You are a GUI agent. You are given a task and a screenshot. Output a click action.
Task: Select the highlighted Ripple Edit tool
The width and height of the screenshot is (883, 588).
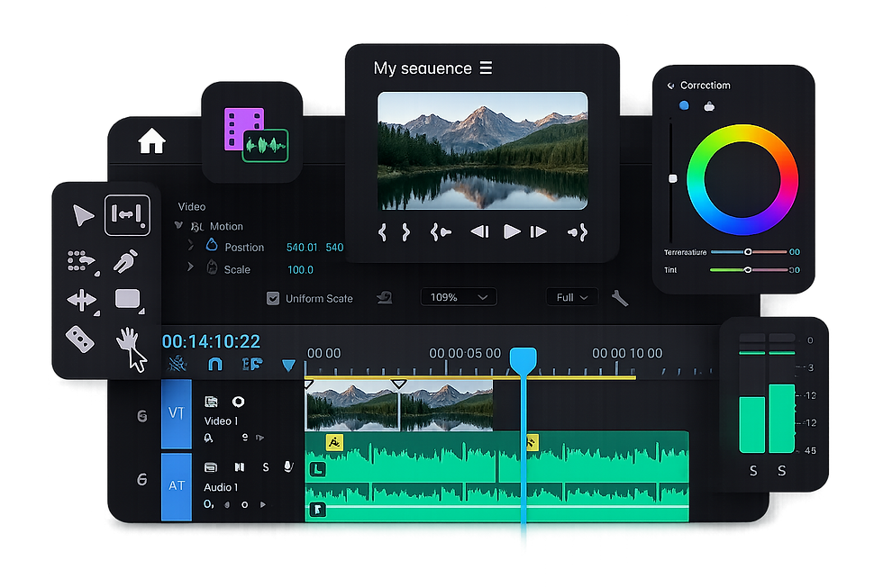click(127, 215)
